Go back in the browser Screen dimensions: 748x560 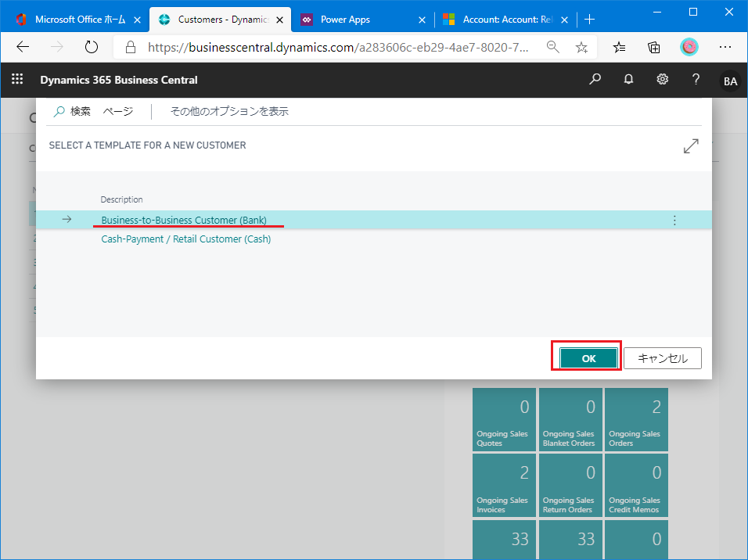(x=23, y=47)
